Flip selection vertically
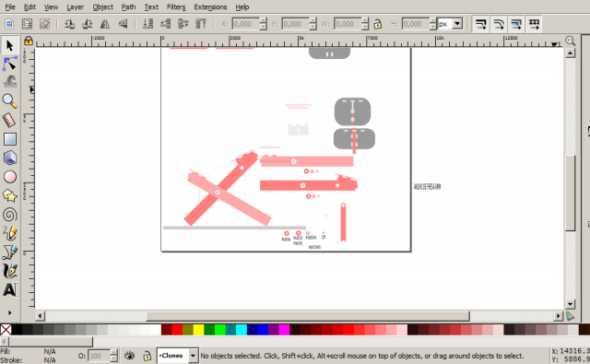This screenshot has width=590, height=364. point(123,24)
